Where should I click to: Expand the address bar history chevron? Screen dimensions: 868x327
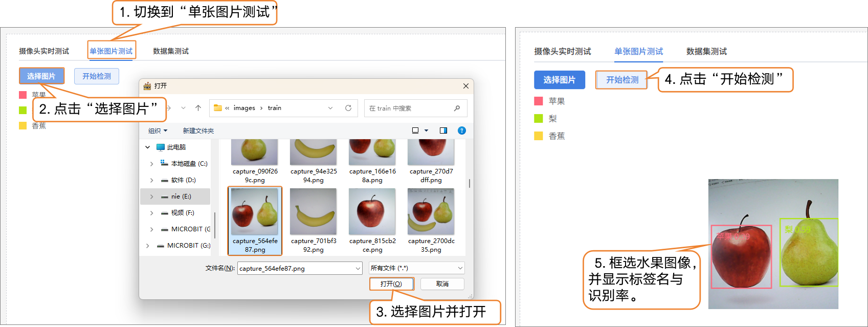(330, 108)
